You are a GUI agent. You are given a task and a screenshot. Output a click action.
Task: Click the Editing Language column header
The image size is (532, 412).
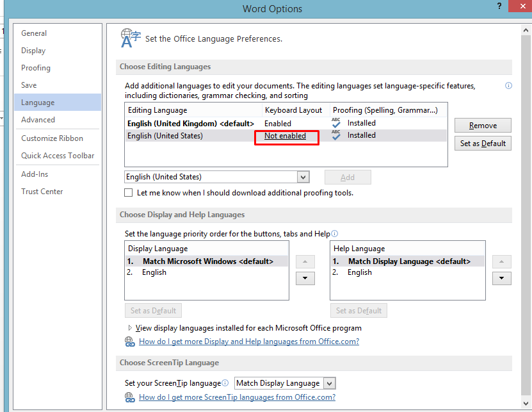point(193,110)
